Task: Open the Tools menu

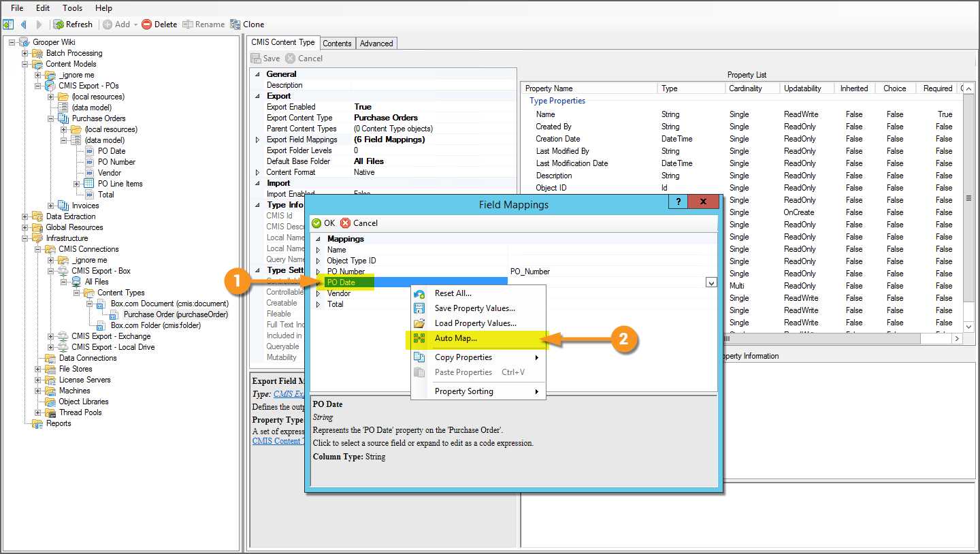Action: click(x=72, y=8)
